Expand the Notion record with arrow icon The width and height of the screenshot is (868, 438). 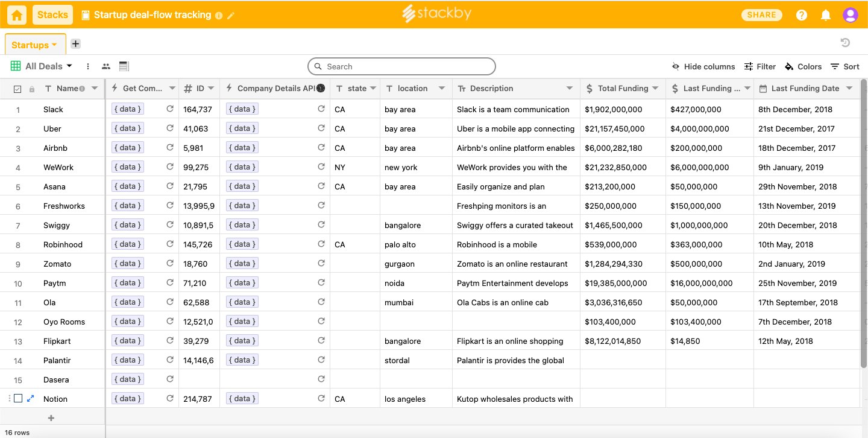coord(31,399)
